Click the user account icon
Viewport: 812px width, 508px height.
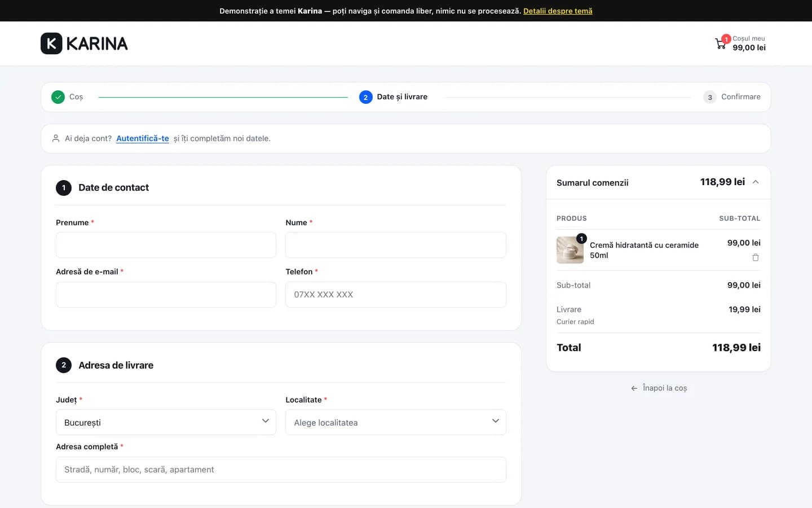click(56, 138)
